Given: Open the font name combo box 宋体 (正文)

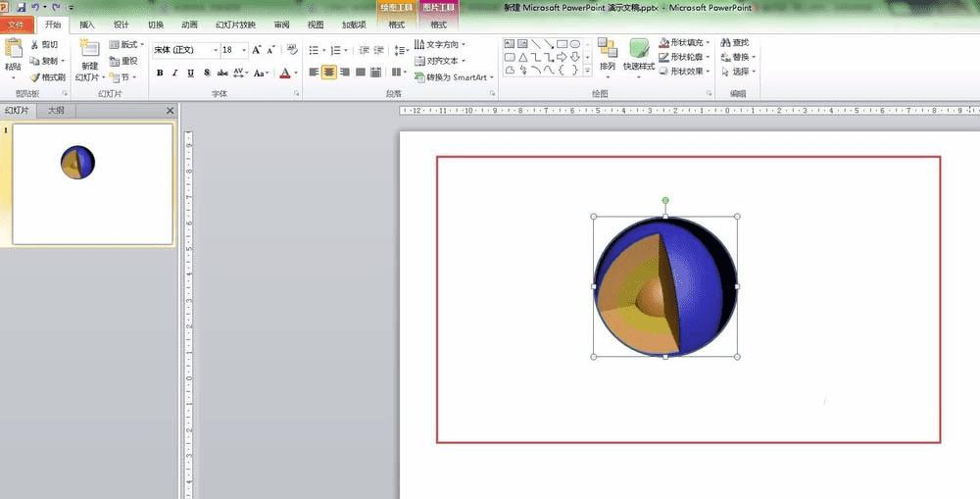Looking at the screenshot, I should click(x=185, y=49).
